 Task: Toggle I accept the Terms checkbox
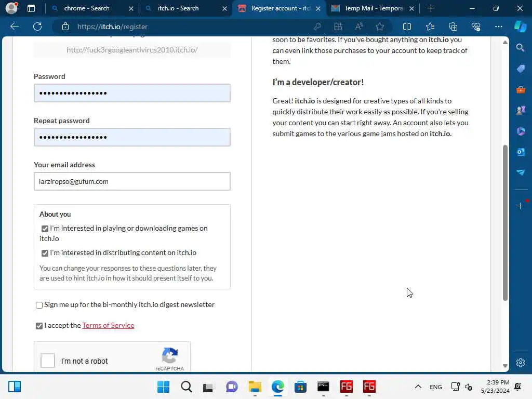point(39,326)
